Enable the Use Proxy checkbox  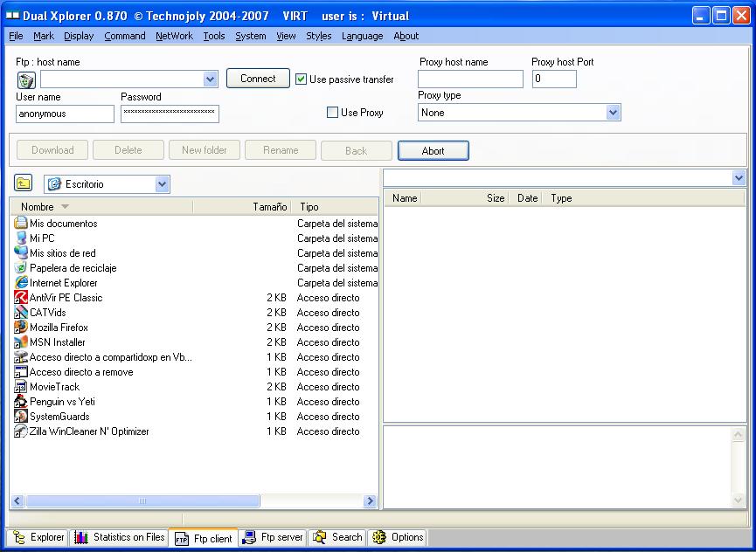tap(332, 113)
